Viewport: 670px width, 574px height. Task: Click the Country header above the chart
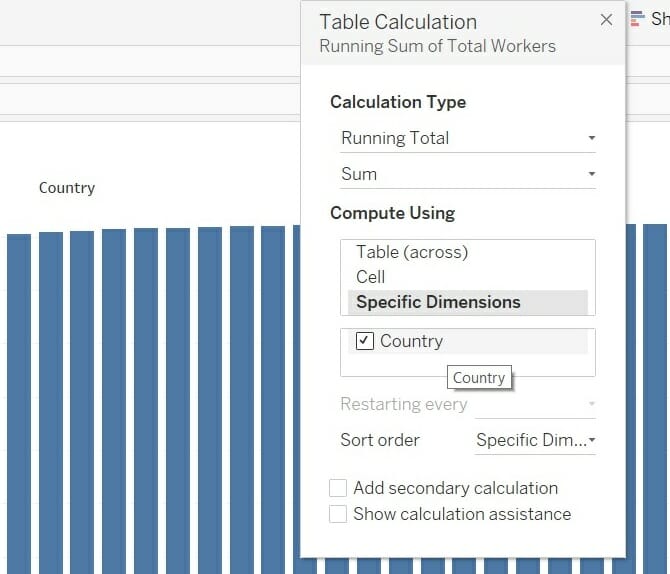(67, 188)
